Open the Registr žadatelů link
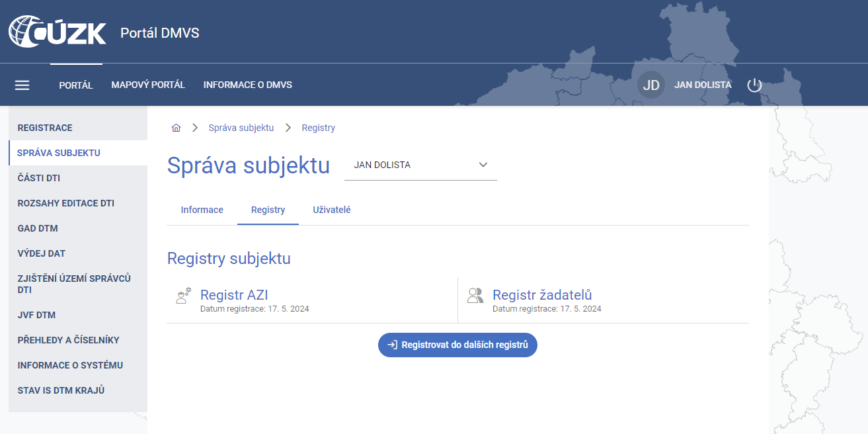 click(x=542, y=295)
